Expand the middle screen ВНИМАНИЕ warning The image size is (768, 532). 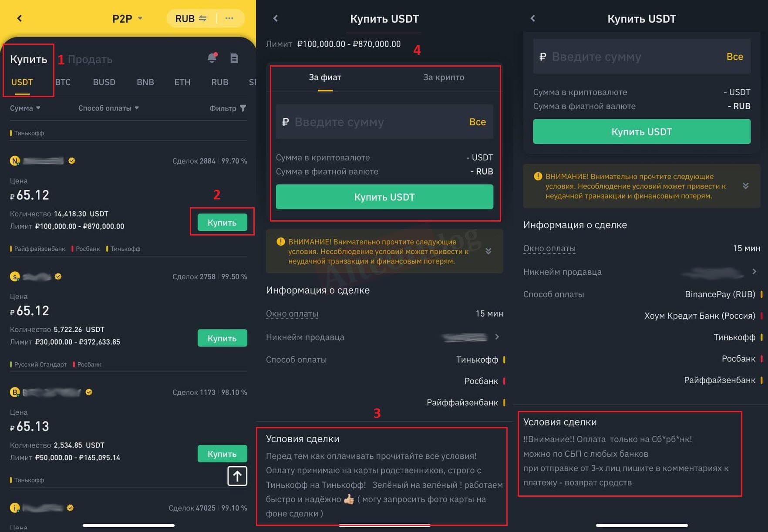(488, 251)
